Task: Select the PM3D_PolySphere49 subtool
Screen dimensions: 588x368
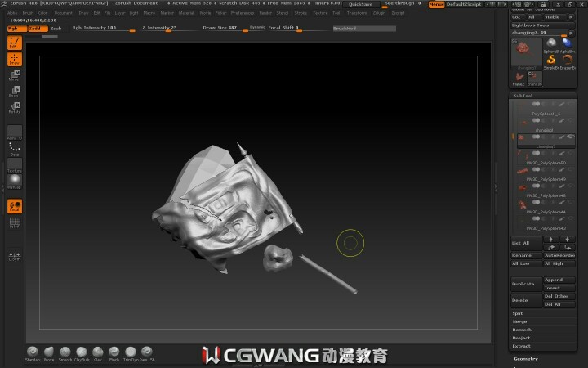Action: (545, 174)
